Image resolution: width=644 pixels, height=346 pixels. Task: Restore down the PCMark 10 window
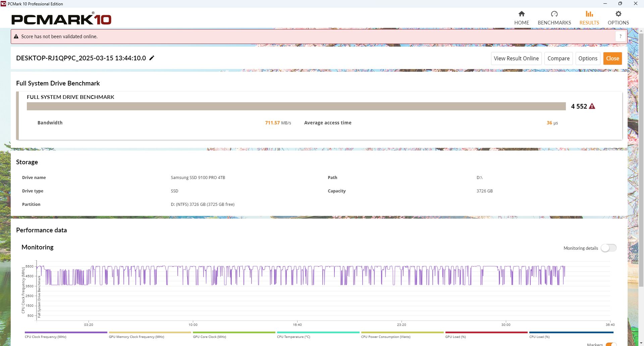(620, 4)
